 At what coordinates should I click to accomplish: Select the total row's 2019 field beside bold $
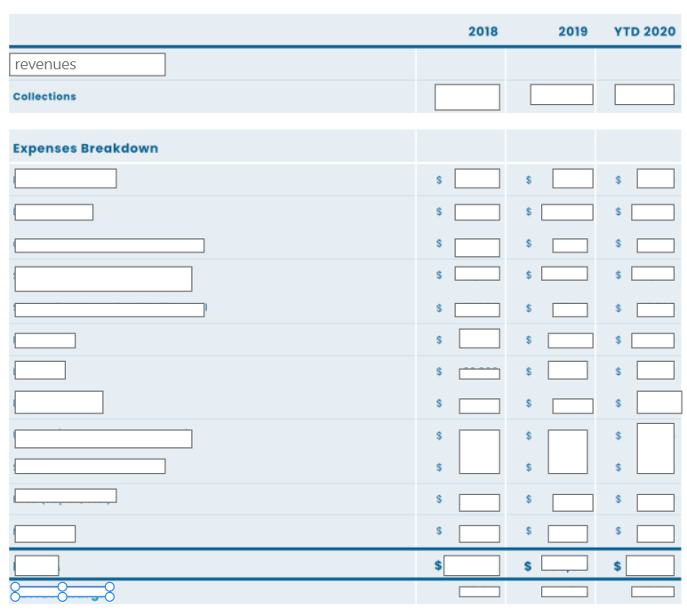(x=564, y=563)
